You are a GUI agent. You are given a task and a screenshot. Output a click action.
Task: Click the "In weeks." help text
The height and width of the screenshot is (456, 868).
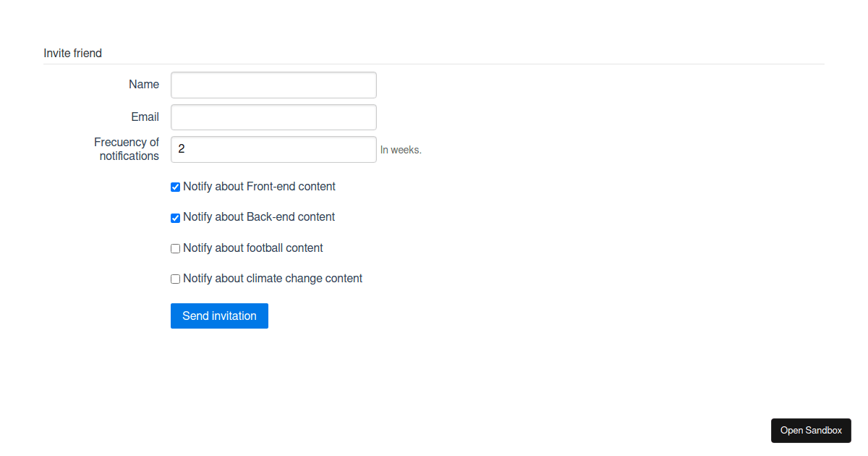click(401, 151)
